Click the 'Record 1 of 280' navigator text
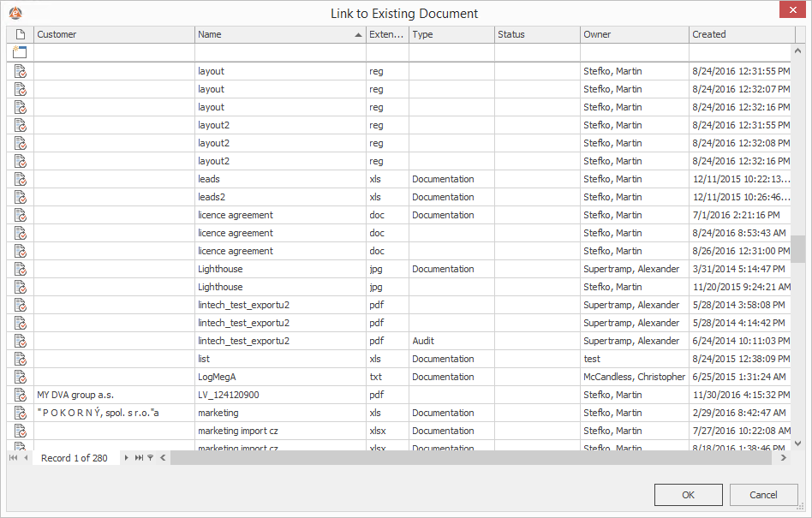The image size is (812, 518). coord(74,458)
